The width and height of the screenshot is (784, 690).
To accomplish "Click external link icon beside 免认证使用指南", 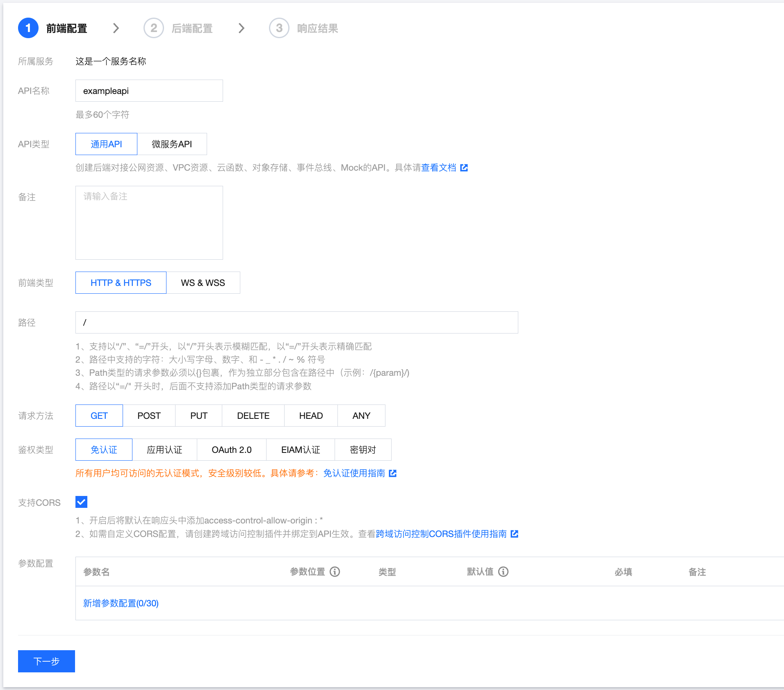I will [393, 473].
